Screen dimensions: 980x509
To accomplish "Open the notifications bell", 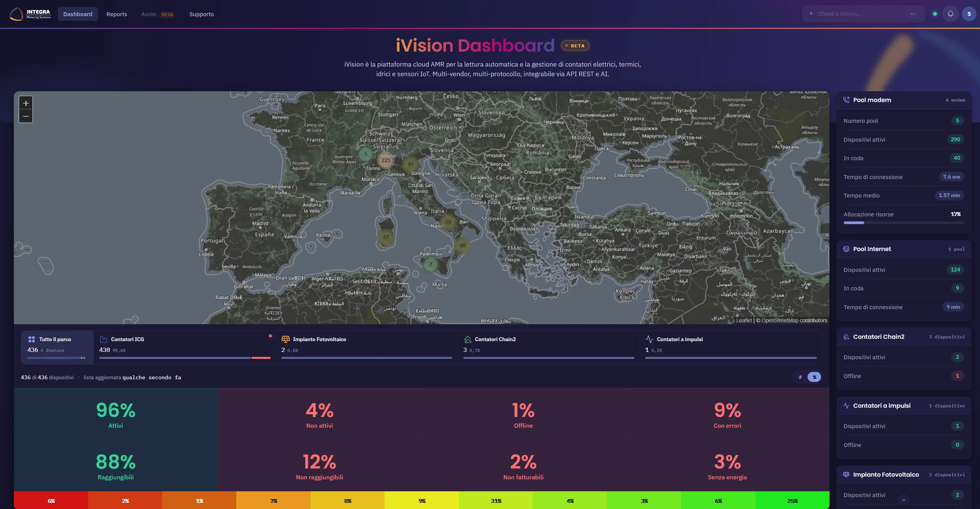I will pyautogui.click(x=950, y=14).
